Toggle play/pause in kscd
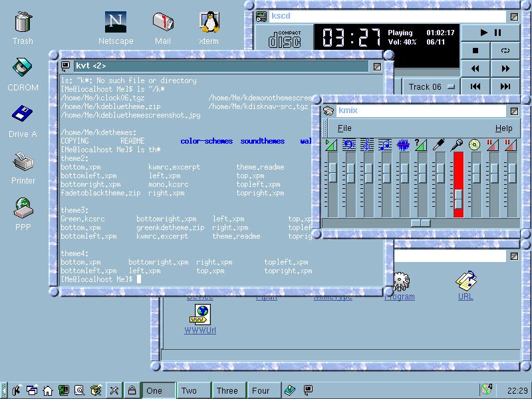Screen dimensions: 532x399 click(491, 33)
